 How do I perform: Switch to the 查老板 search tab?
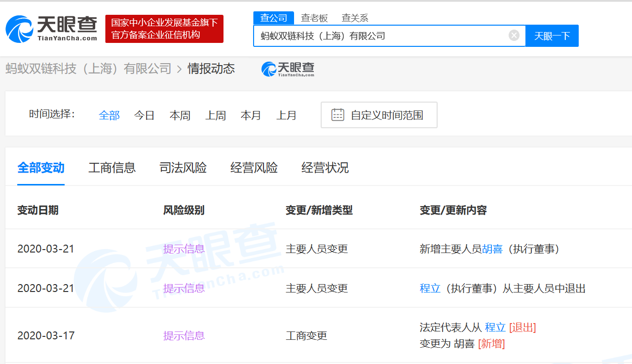tap(314, 18)
